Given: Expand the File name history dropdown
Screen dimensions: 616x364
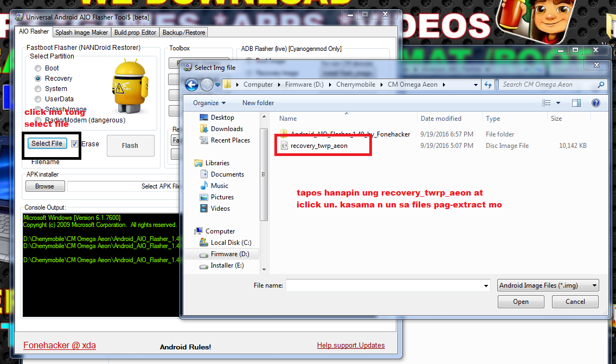Looking at the screenshot, I should click(486, 285).
